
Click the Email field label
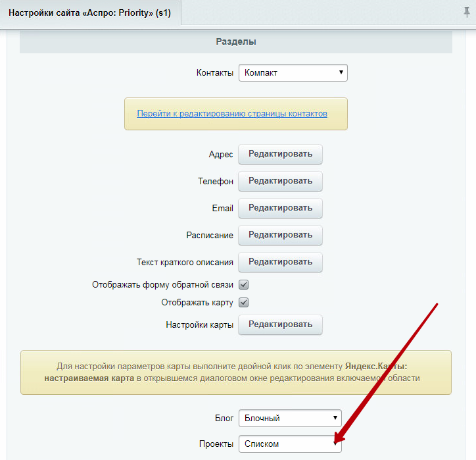[x=222, y=209]
